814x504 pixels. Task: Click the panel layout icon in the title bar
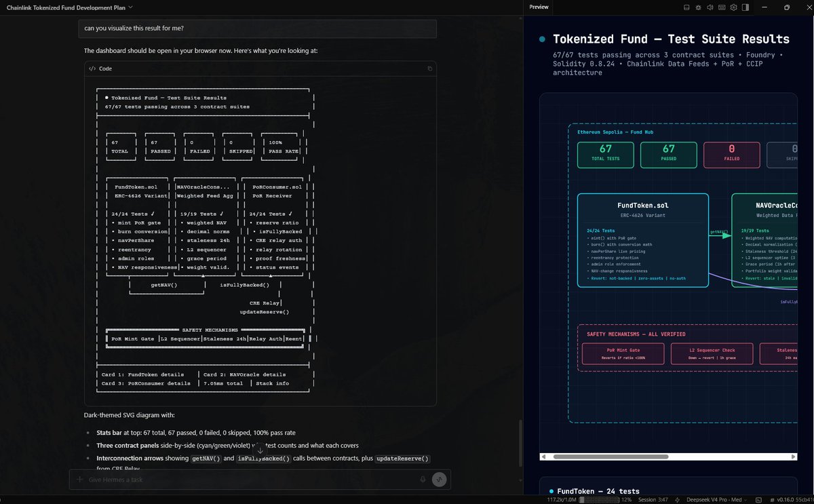687,7
